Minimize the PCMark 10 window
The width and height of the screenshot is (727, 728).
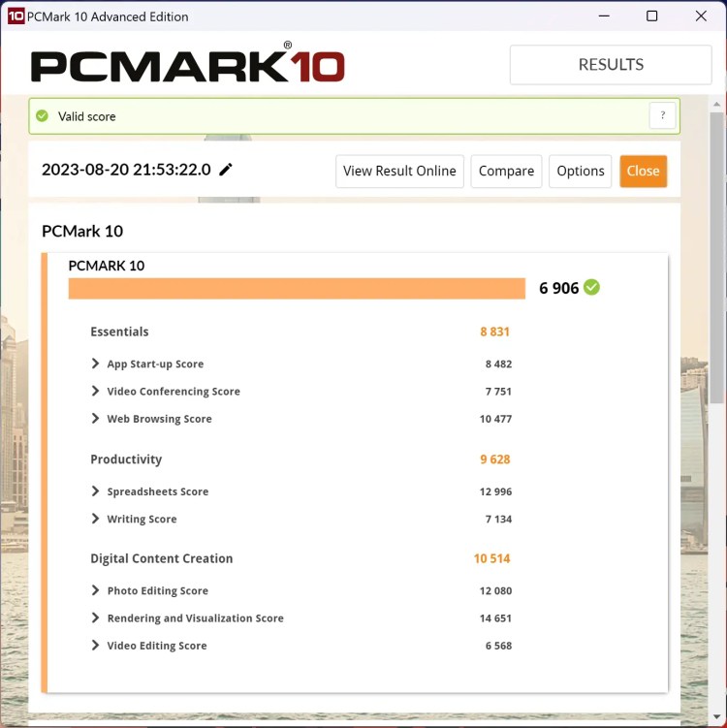(604, 16)
